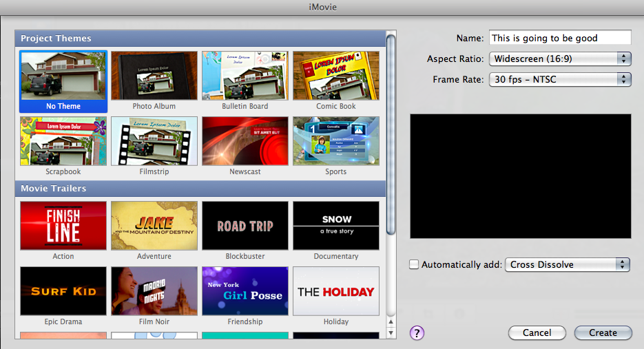Click the project Name text field
644x349 pixels.
559,38
